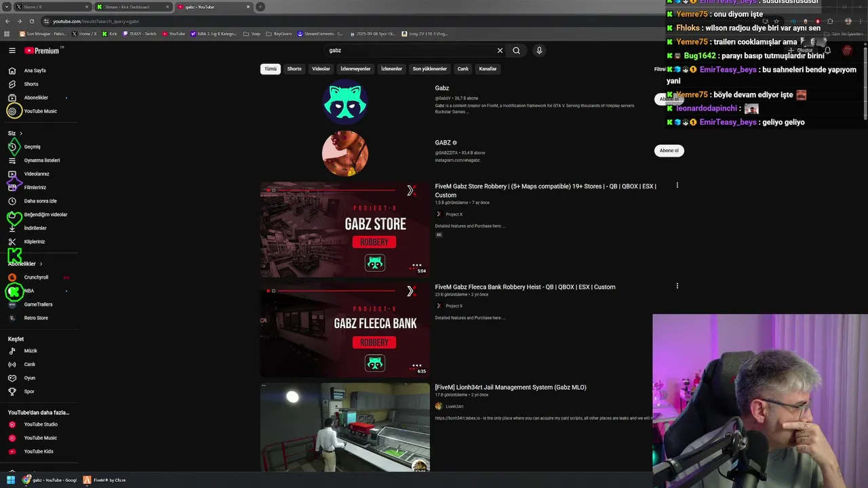Open the Windows Start button
The width and height of the screenshot is (868, 488).
[x=11, y=480]
